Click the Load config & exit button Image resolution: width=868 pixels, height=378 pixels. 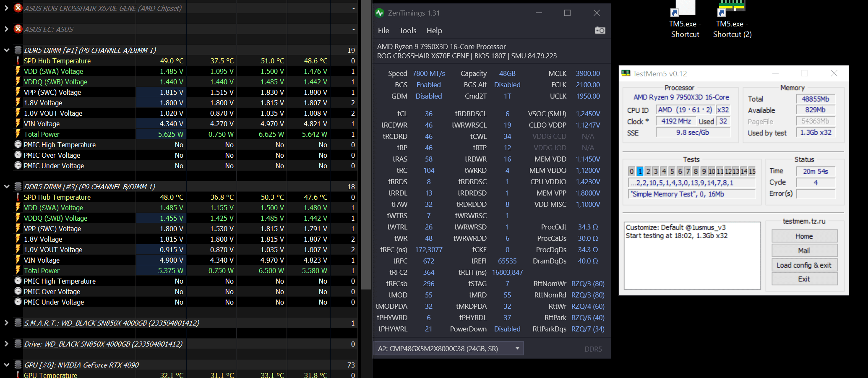point(804,265)
